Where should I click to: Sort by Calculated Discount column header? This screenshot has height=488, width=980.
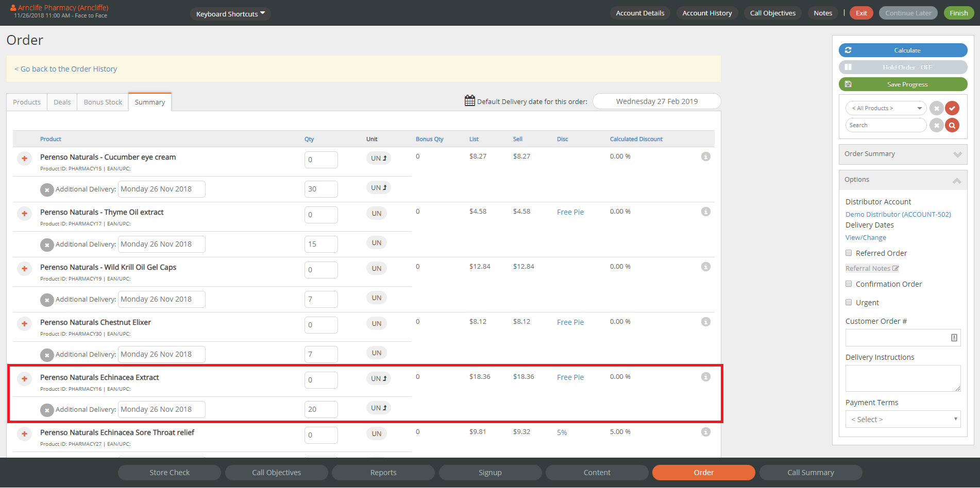(636, 139)
